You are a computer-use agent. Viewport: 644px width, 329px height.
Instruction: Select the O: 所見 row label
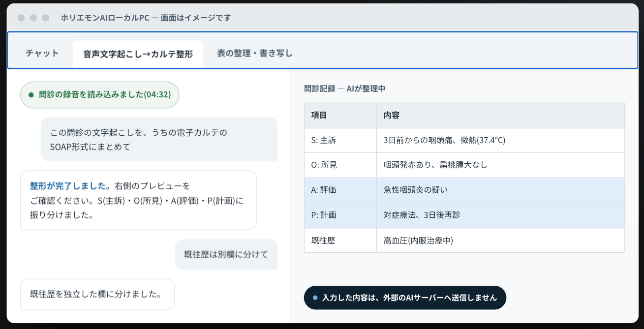(340, 165)
